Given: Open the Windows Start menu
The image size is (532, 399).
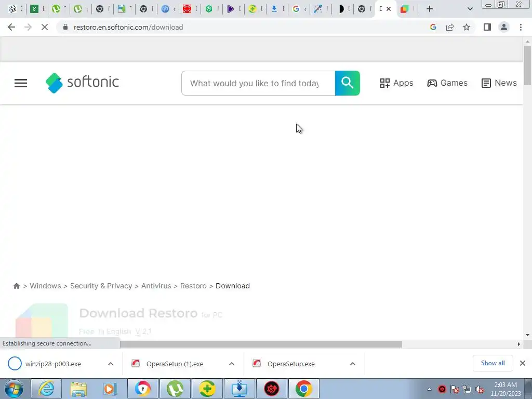Looking at the screenshot, I should 14,389.
